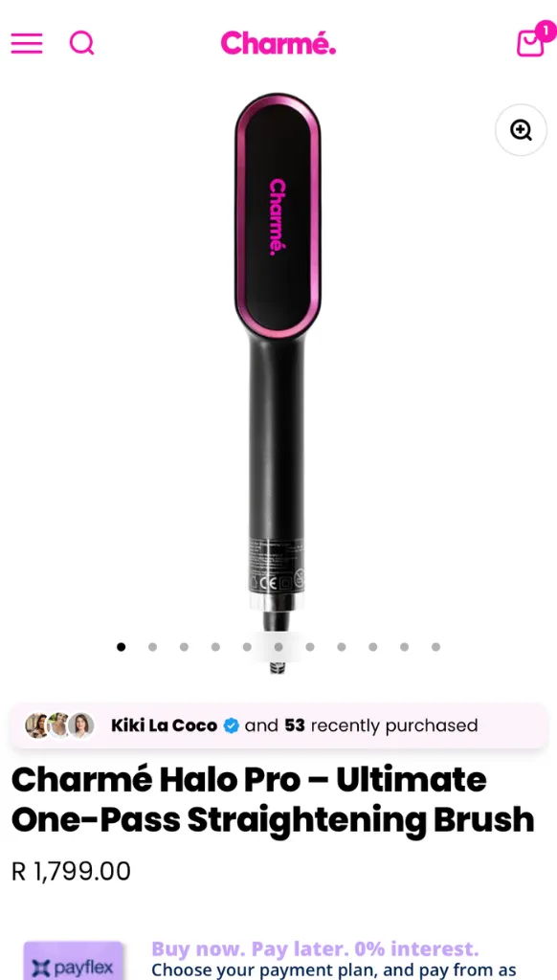
Task: Select the last image carousel dot
Action: tap(435, 647)
